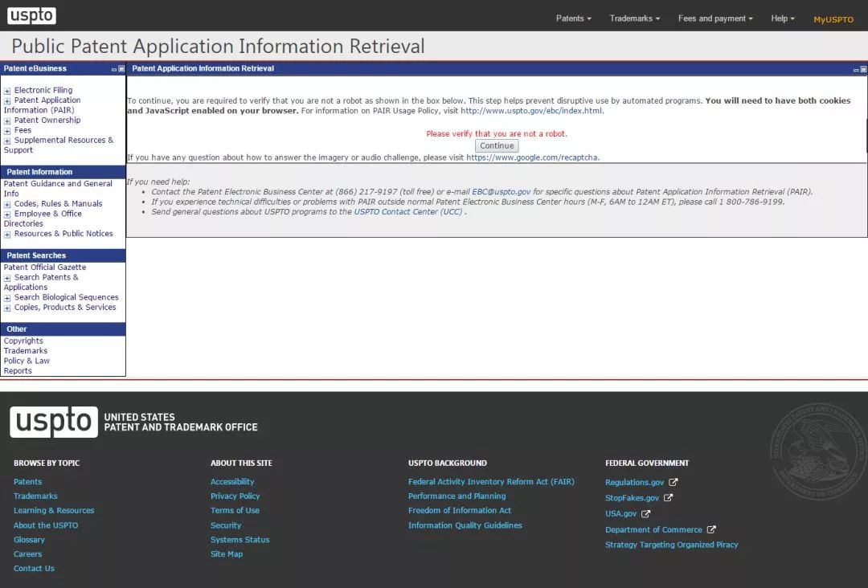The width and height of the screenshot is (868, 588).
Task: Open the Trademarks top navigation menu
Action: coord(634,18)
